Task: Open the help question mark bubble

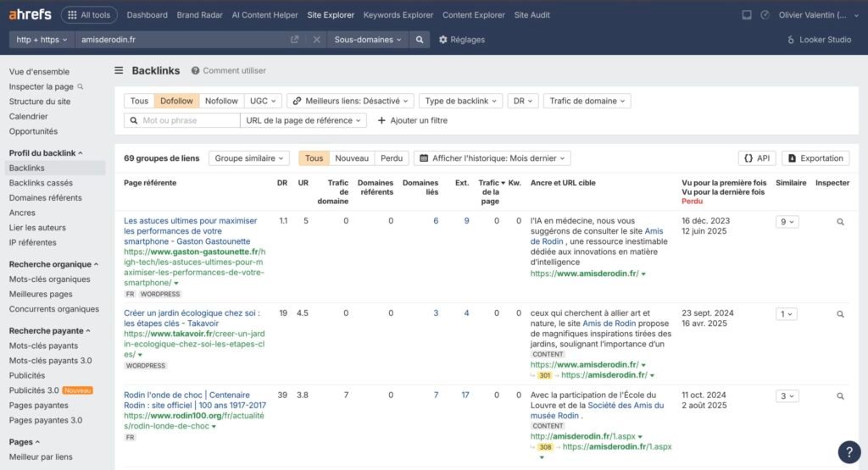Action: tap(849, 451)
